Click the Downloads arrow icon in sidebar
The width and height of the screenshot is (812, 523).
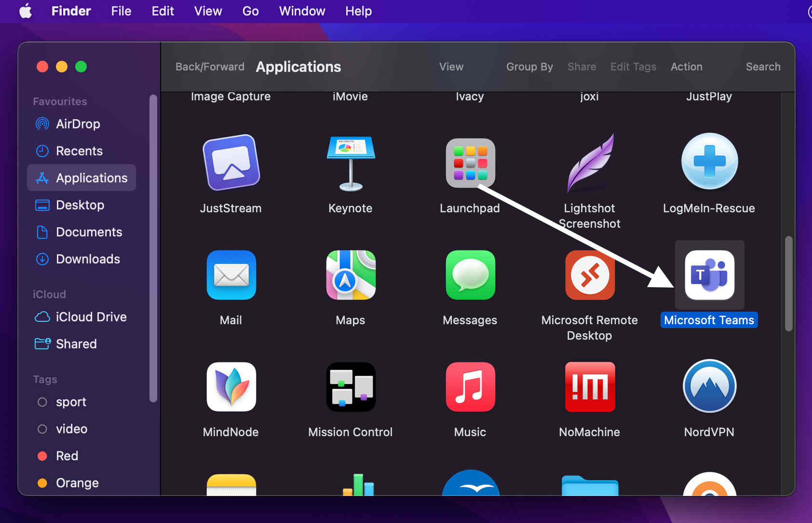42,259
